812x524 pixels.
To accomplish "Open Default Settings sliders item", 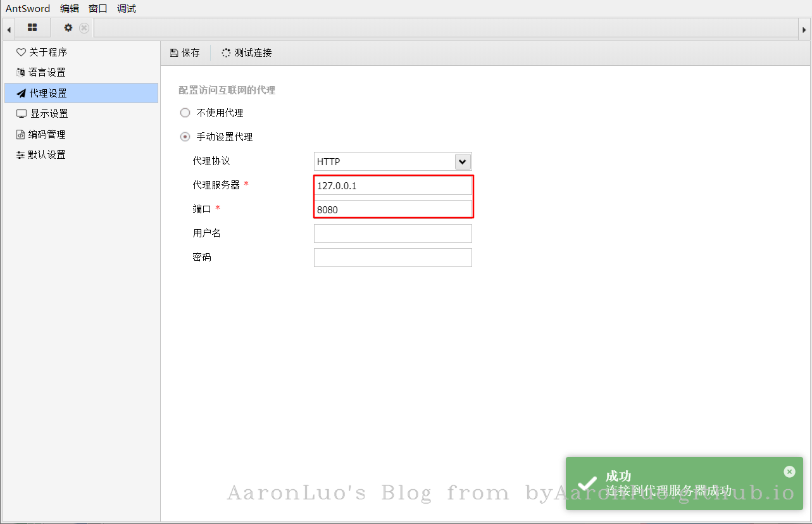I will (42, 154).
